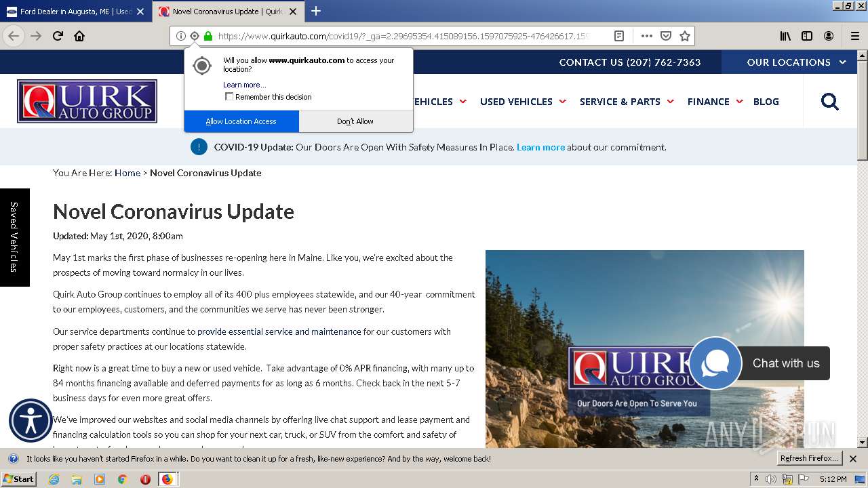Open the Windows Start menu
Viewport: 868px width, 488px height.
tap(19, 479)
